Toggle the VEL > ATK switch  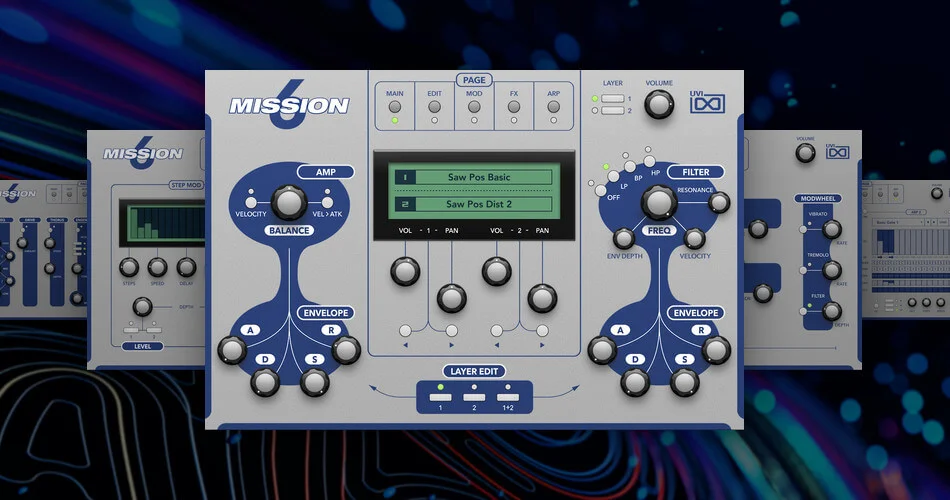(327, 202)
